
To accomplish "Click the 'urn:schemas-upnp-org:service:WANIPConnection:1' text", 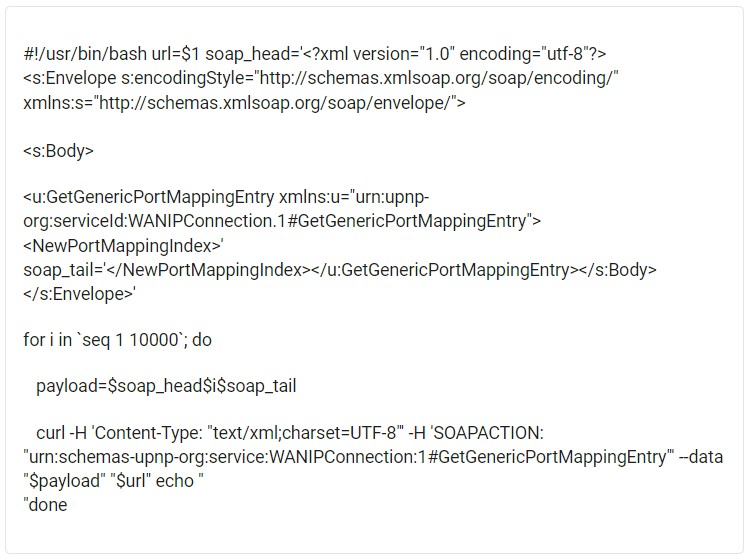I will (227, 457).
